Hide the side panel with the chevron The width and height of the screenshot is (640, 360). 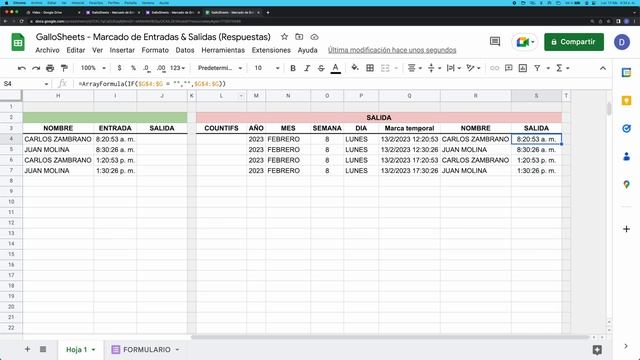pos(626,346)
